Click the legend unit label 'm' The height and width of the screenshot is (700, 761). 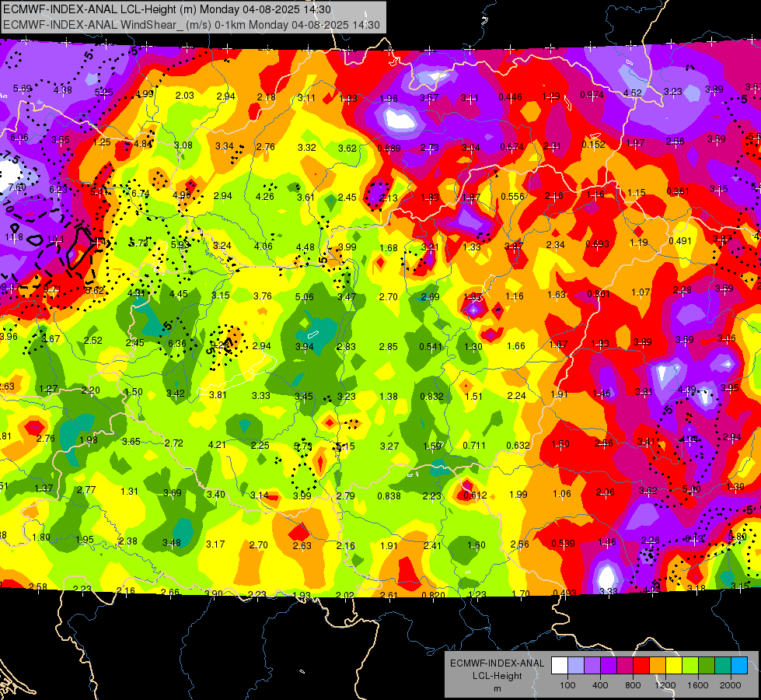coord(497,689)
